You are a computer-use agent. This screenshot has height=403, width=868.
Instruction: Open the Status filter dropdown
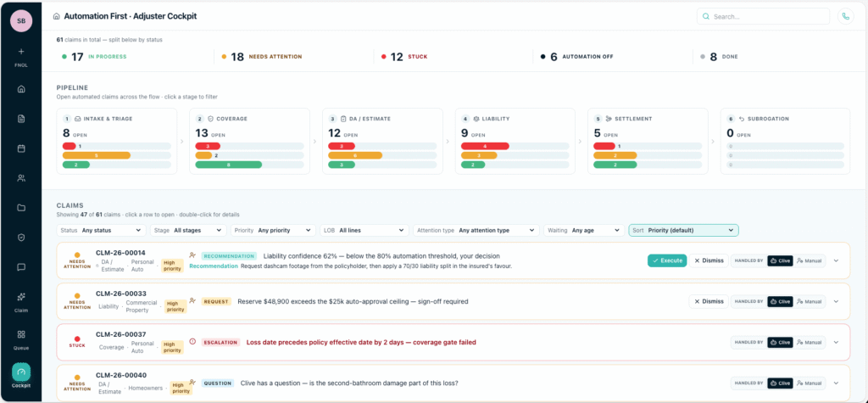point(102,230)
